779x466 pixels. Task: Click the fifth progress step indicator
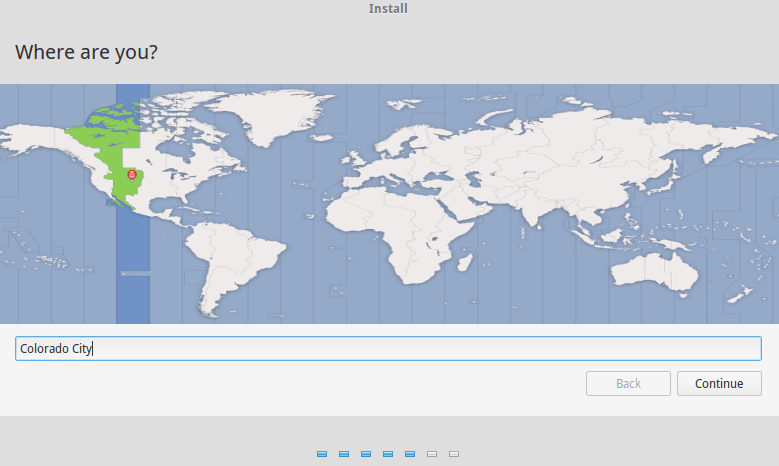click(410, 454)
